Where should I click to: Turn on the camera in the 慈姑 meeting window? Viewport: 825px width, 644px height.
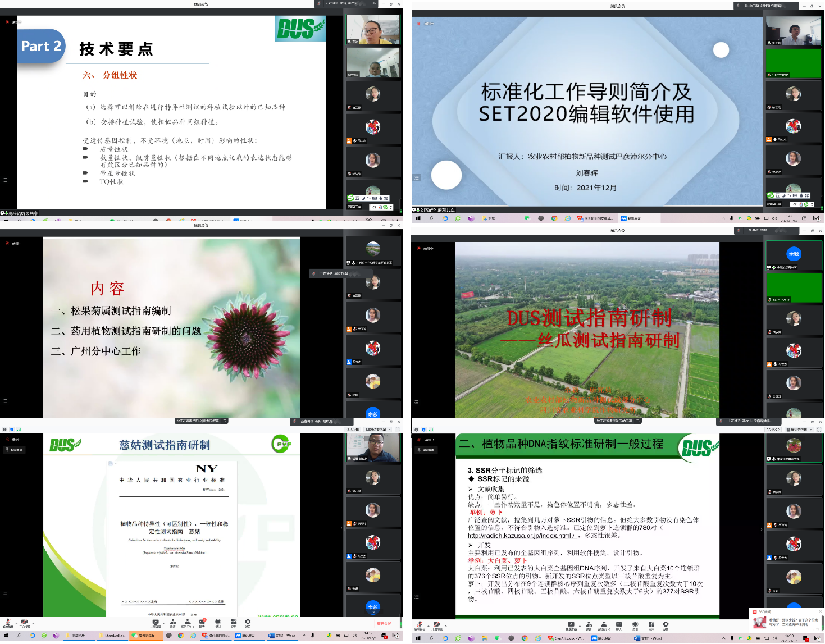[25, 623]
